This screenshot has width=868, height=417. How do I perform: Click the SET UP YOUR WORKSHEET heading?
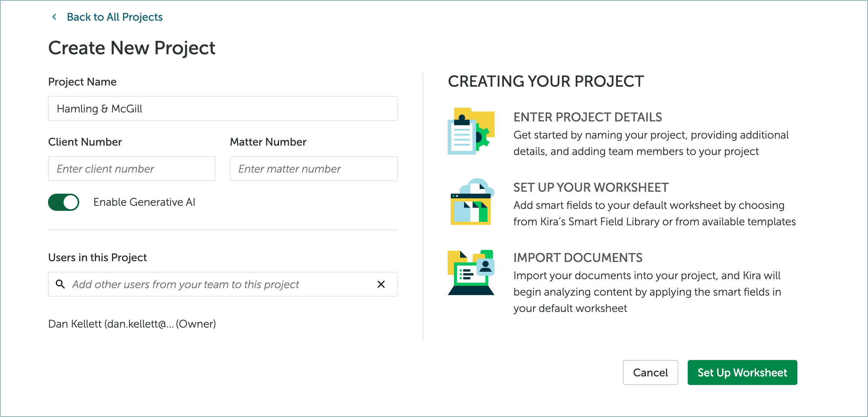(591, 187)
